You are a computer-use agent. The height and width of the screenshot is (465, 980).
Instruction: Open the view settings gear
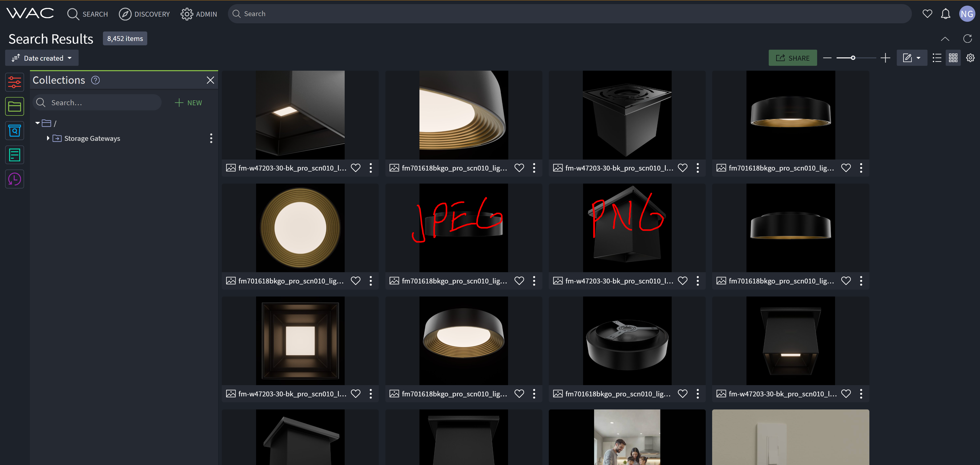click(971, 58)
